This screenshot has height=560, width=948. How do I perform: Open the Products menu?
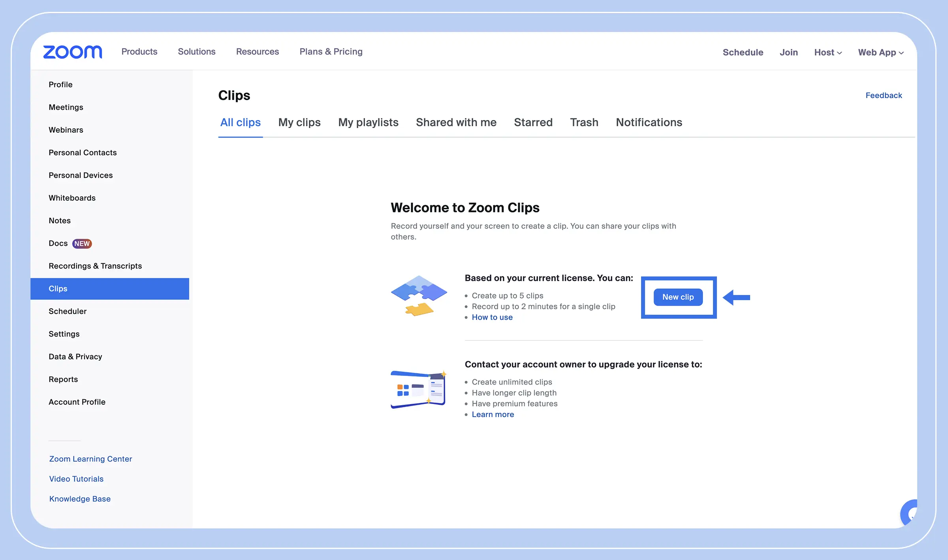[x=139, y=52]
